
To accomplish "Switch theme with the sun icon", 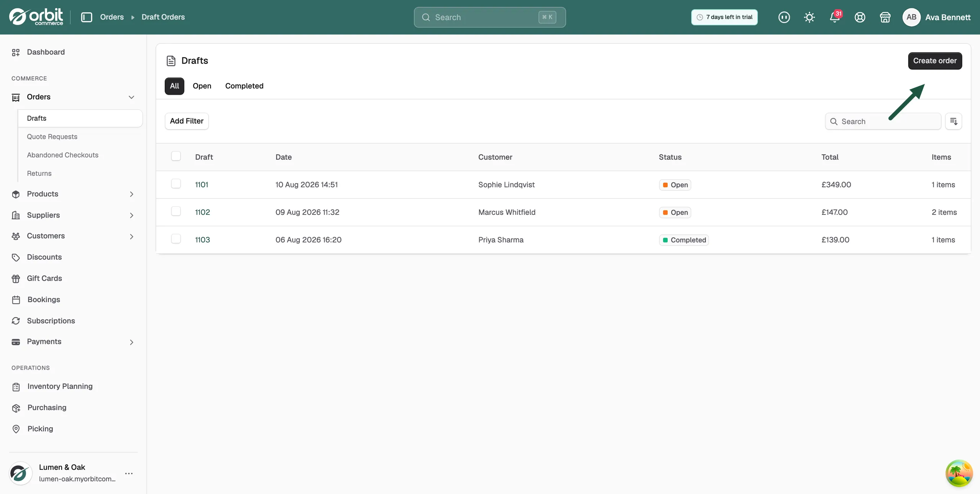I will 809,17.
